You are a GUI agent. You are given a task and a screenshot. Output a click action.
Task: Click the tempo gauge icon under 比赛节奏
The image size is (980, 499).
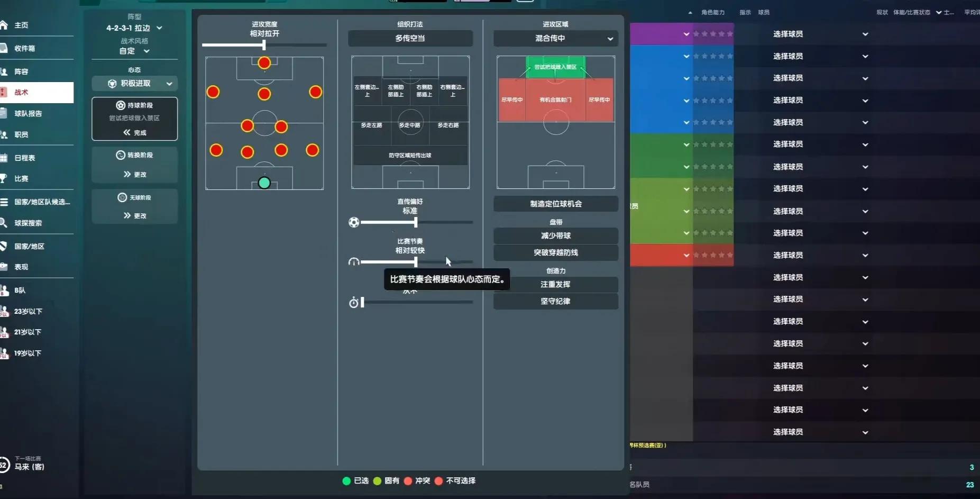coord(354,262)
